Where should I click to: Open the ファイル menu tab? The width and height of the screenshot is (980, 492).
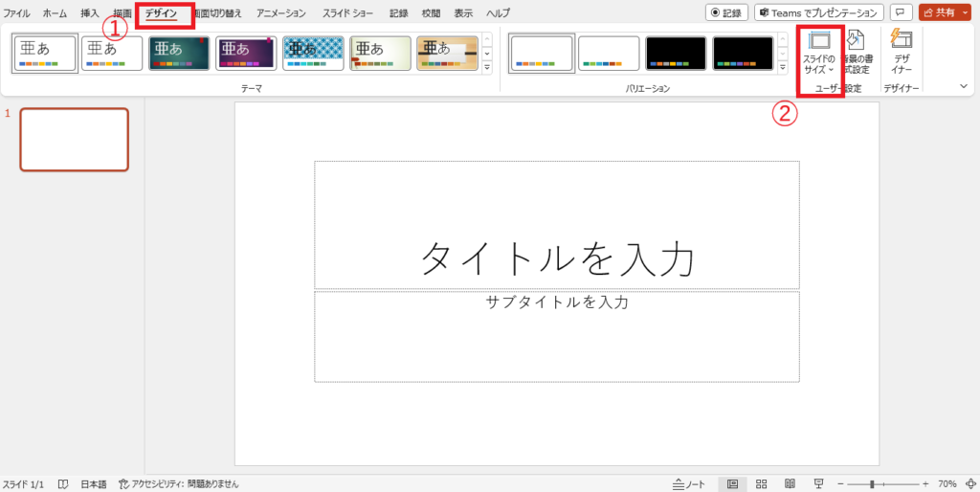click(16, 13)
